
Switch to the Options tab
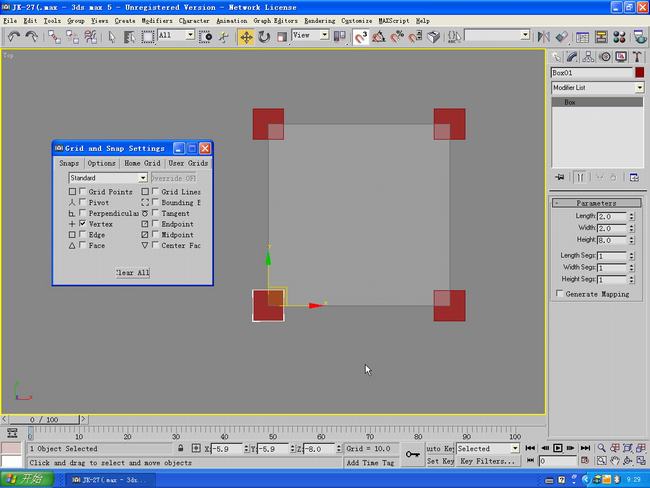(x=101, y=163)
